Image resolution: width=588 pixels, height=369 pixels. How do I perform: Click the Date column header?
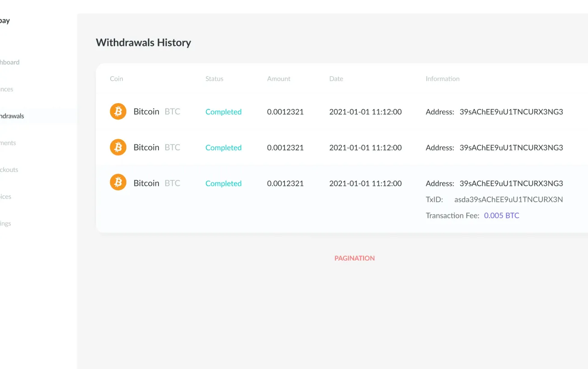(336, 79)
